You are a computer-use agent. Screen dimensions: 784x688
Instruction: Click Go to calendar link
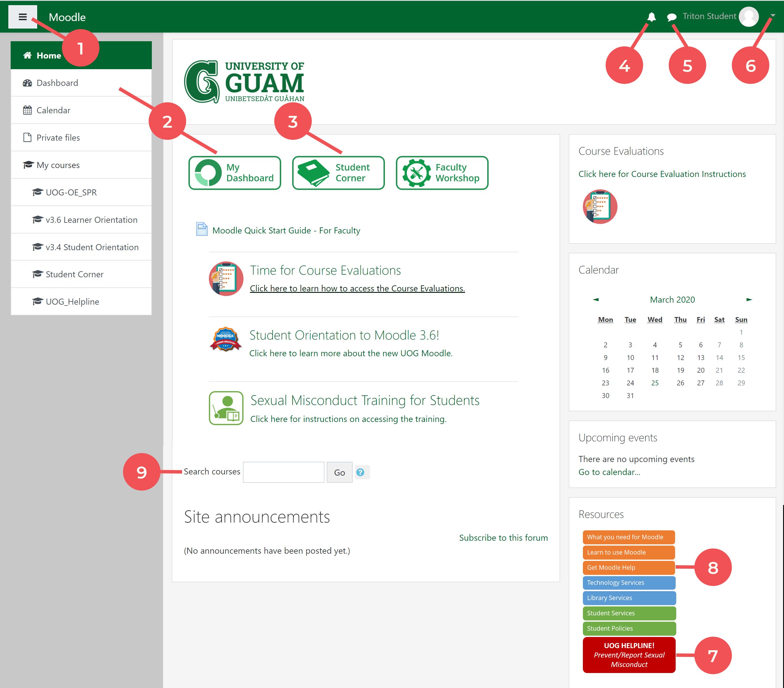click(609, 472)
